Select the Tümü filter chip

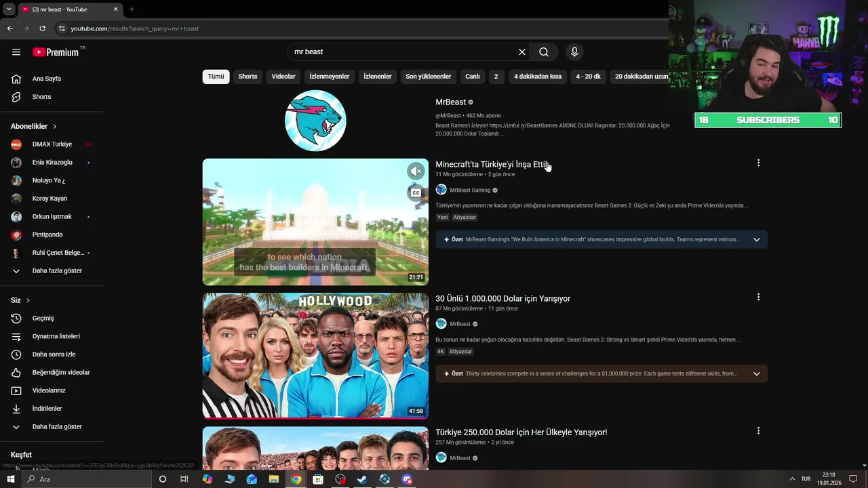[x=216, y=77]
